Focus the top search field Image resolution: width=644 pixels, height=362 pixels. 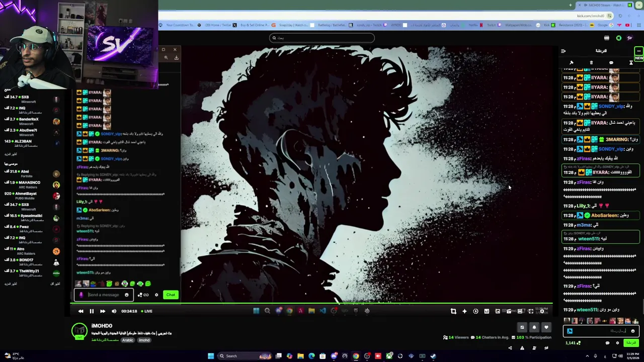tap(322, 38)
